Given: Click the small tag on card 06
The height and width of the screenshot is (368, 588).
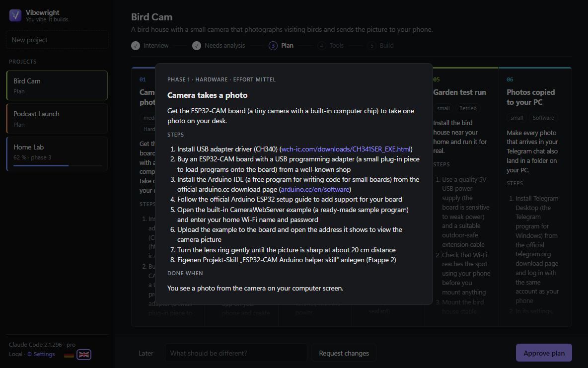Looking at the screenshot, I should tap(517, 118).
